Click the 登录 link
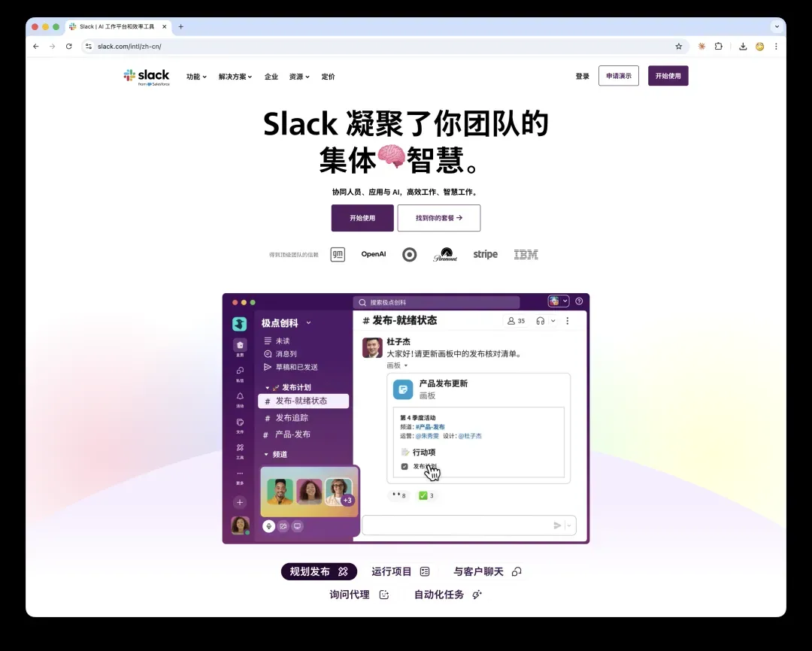 pos(583,76)
